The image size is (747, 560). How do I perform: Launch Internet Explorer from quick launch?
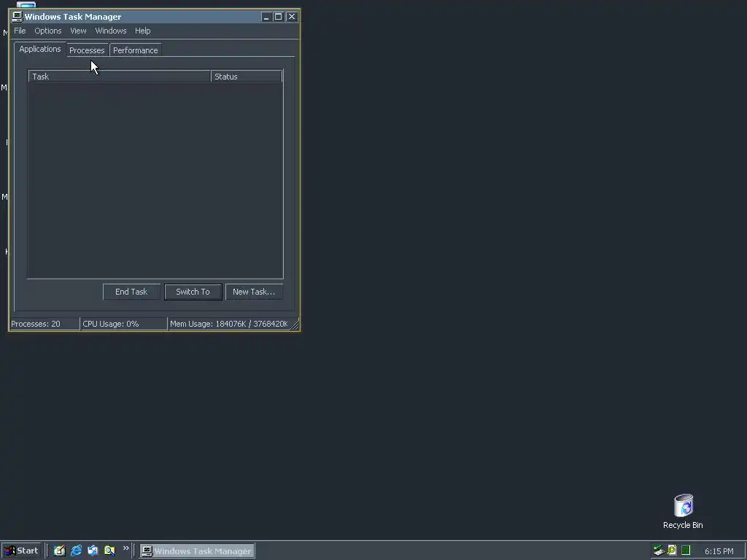click(x=76, y=551)
